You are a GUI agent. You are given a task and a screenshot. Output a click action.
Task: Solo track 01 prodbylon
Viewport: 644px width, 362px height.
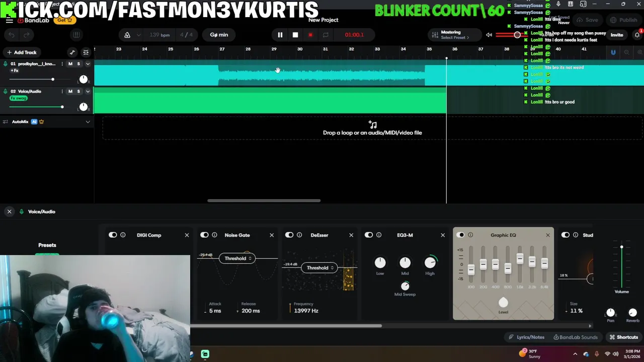click(x=78, y=64)
